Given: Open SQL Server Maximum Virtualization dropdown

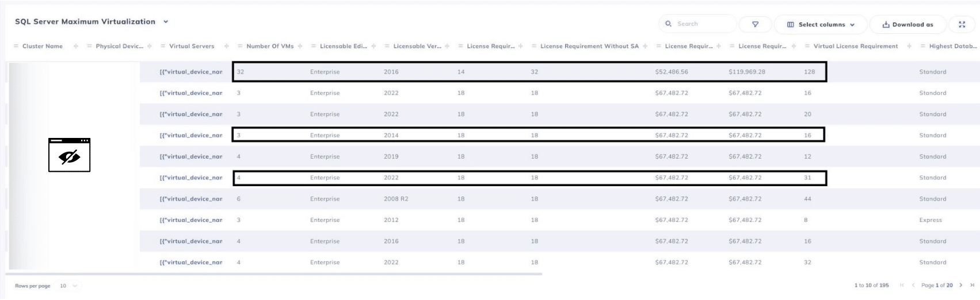Looking at the screenshot, I should (x=166, y=22).
